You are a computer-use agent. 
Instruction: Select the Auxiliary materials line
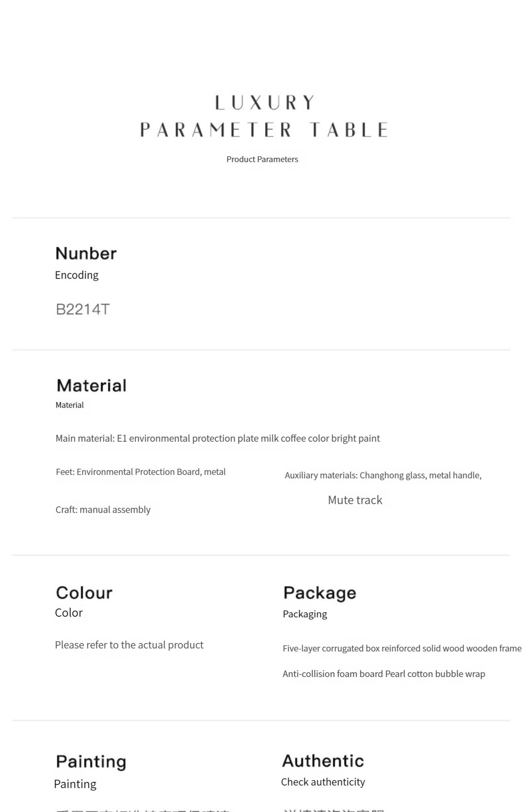(x=383, y=475)
